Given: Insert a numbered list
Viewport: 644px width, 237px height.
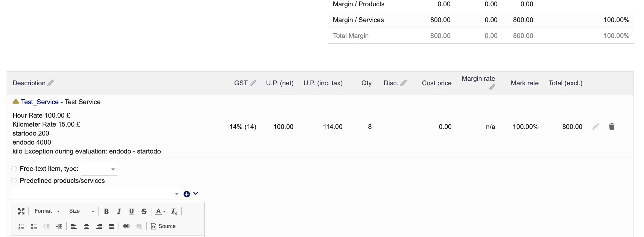Looking at the screenshot, I should tap(21, 226).
